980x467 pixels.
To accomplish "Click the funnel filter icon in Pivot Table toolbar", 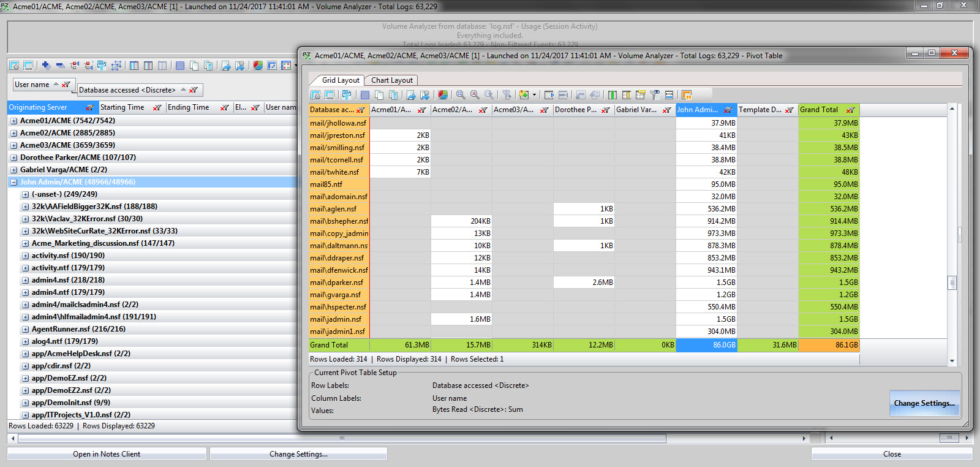I will coord(507,95).
